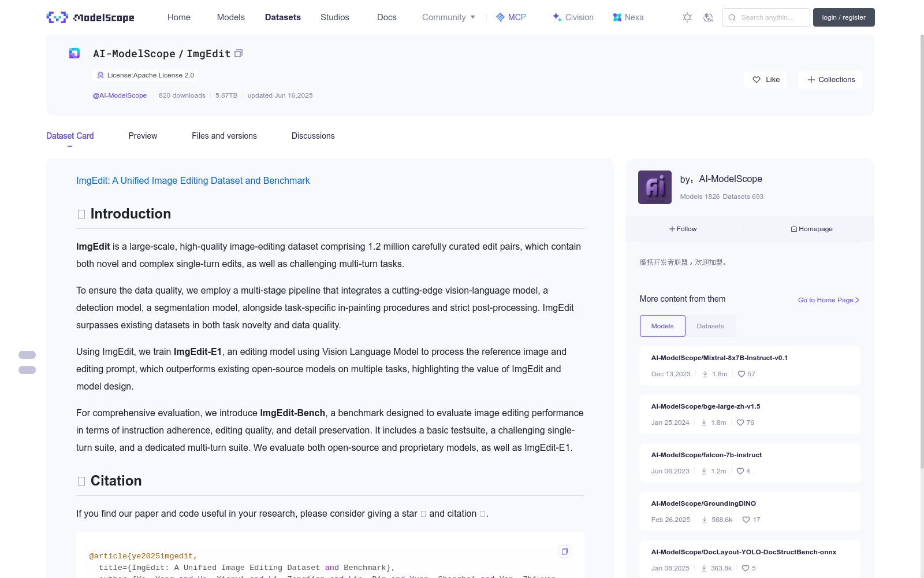Click download icon on Mixtral-8x7B-Instruct card

(x=705, y=374)
